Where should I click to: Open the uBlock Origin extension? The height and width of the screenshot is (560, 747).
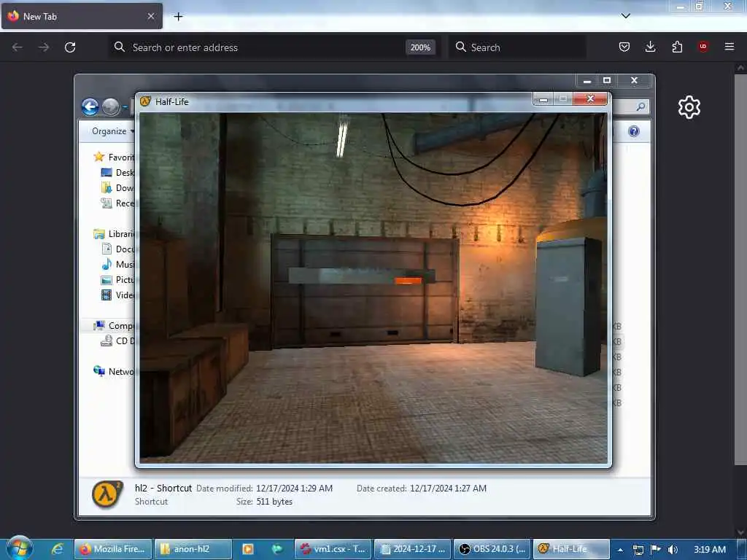tap(703, 47)
